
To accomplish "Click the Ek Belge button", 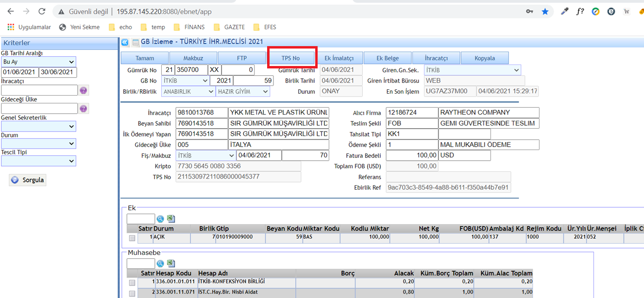I will (x=388, y=58).
